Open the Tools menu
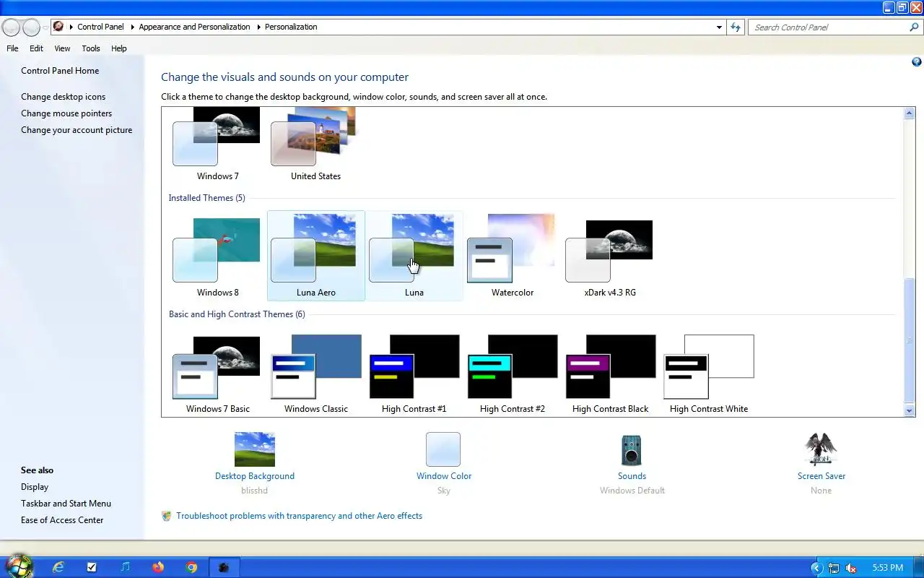The width and height of the screenshot is (924, 578). coord(91,48)
